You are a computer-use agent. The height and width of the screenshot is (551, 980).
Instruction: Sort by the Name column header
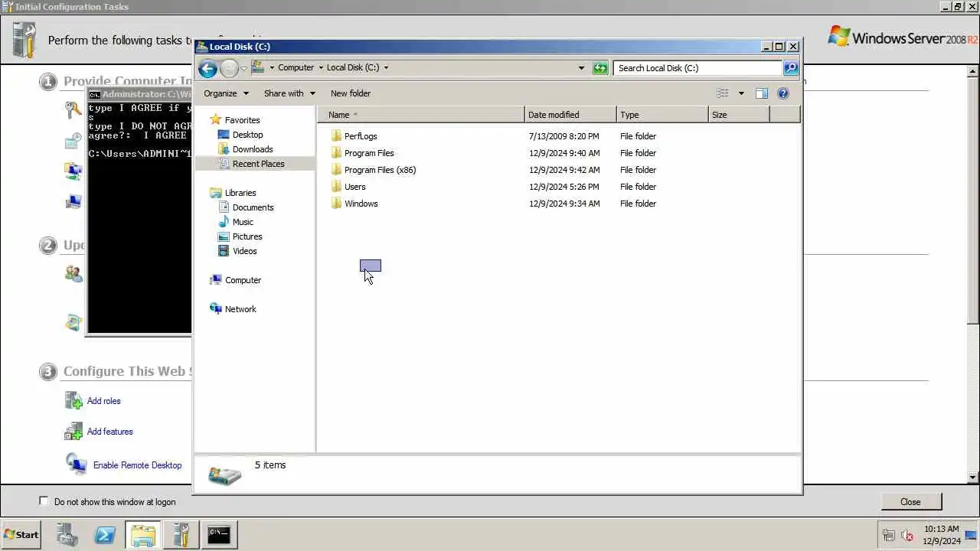(x=421, y=115)
